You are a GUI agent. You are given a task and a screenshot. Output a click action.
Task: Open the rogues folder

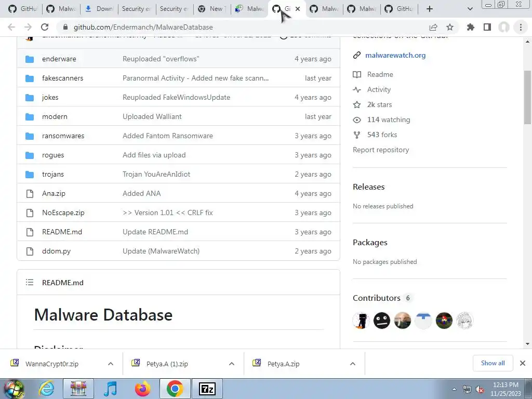point(53,155)
